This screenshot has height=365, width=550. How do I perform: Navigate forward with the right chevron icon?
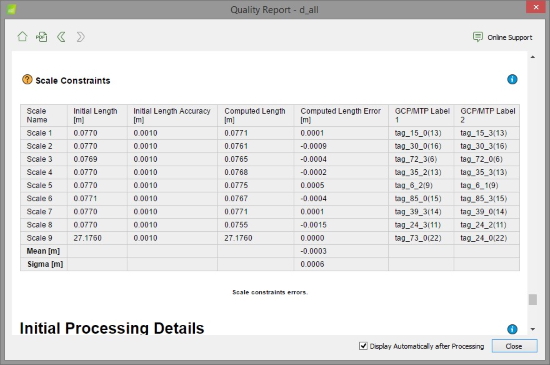[80, 37]
